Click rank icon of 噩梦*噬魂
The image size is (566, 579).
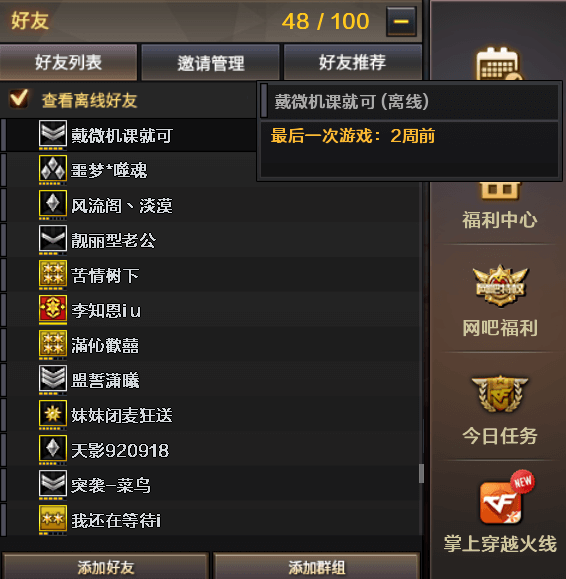click(53, 168)
